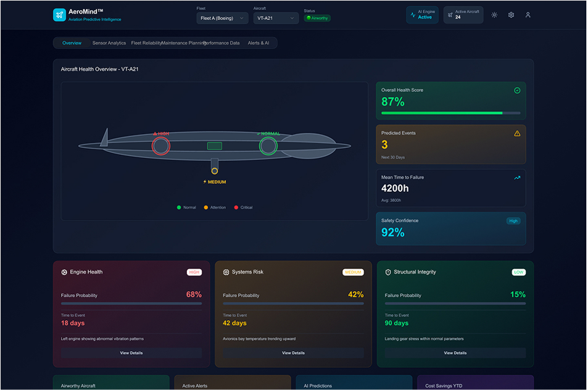
Task: Open the Fleet A (Boeing) dropdown
Action: (222, 18)
